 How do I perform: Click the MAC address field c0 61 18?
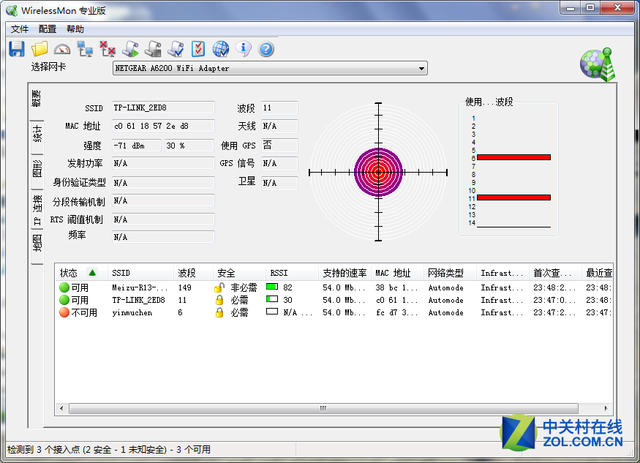[163, 126]
